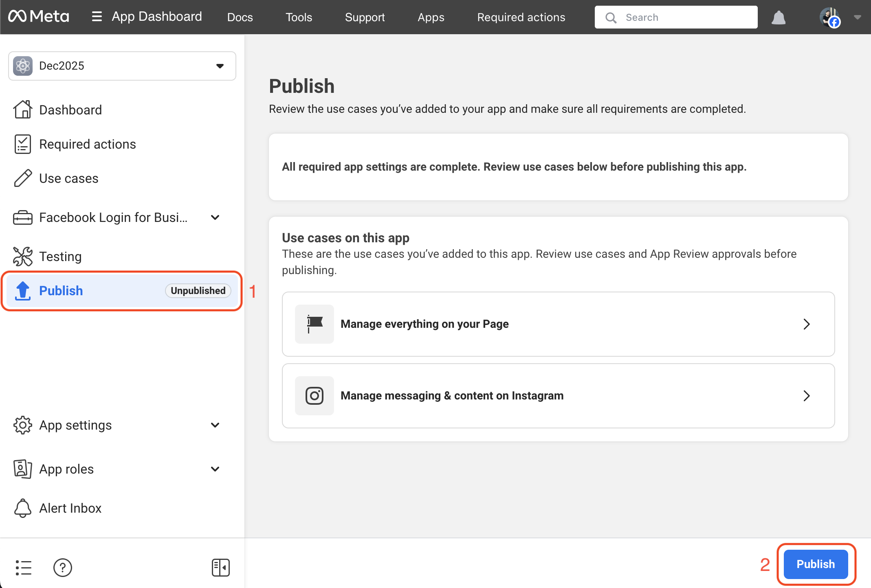Open the list icon at bottom left

coord(23,567)
